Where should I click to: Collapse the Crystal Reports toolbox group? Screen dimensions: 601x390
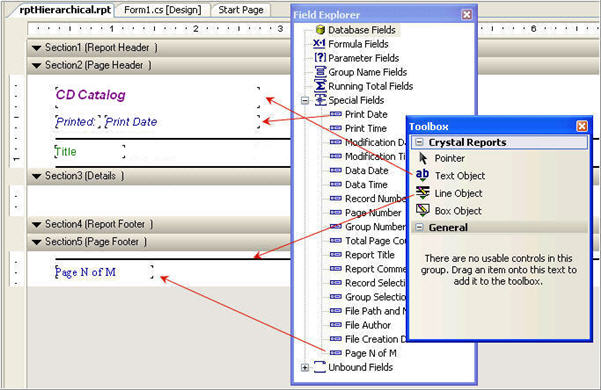coord(419,142)
